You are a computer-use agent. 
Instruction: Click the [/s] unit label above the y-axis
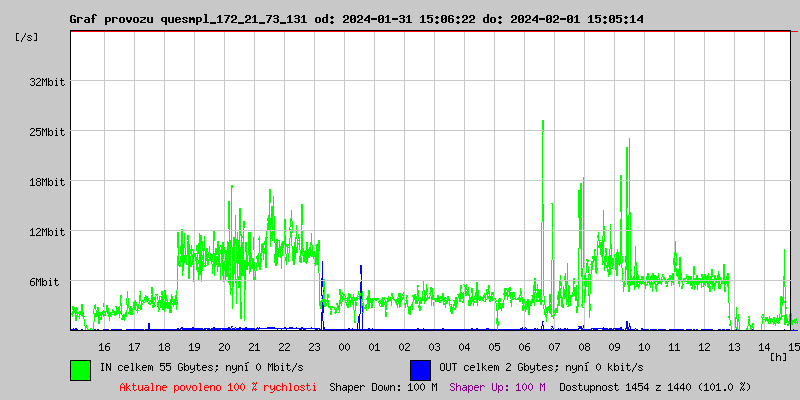tap(28, 36)
